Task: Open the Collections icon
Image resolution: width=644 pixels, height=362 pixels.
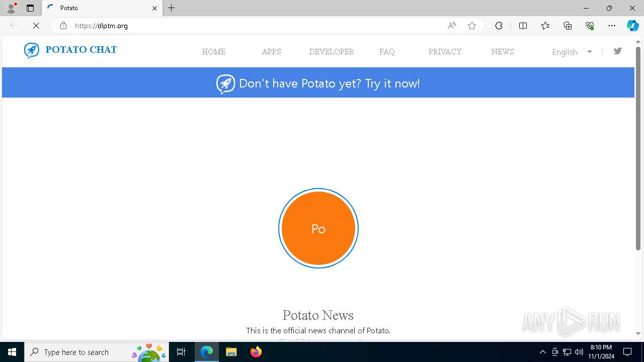Action: click(568, 26)
